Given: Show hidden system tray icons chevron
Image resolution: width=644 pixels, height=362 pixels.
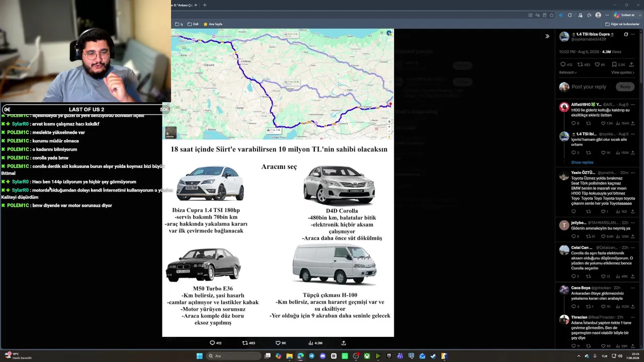Looking at the screenshot, I should point(579,356).
